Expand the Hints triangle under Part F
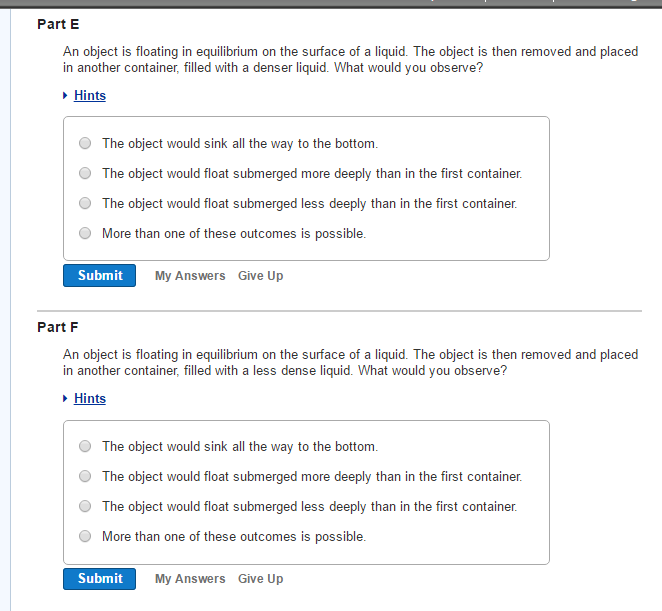The width and height of the screenshot is (662, 611). point(66,399)
